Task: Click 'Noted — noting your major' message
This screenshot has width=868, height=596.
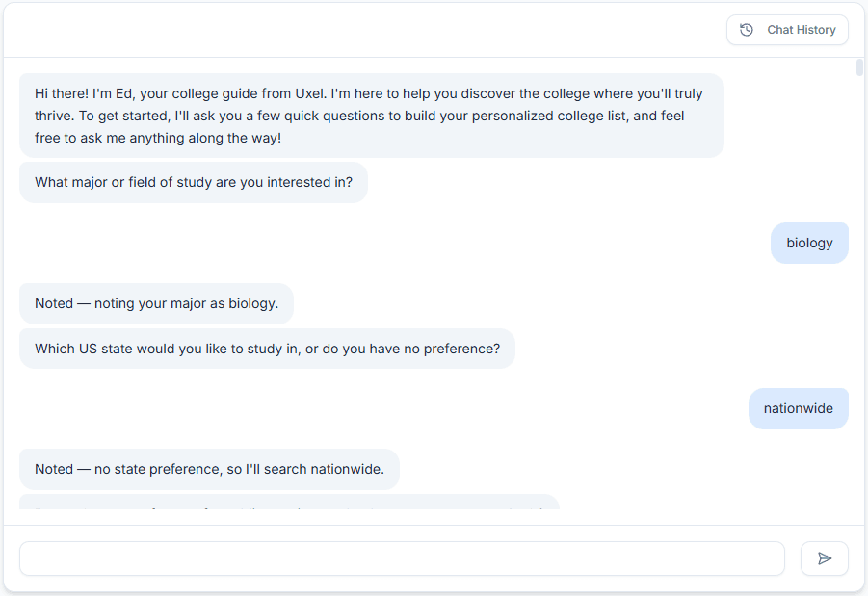Action: click(156, 303)
